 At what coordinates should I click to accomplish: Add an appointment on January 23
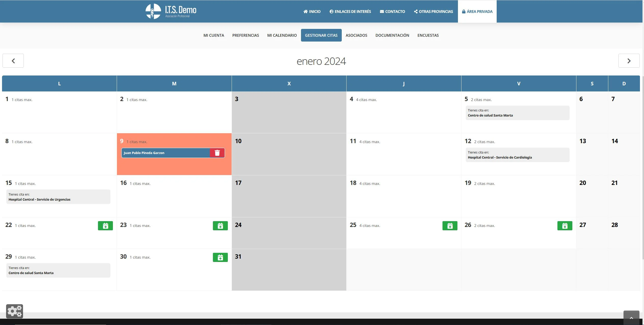point(220,226)
